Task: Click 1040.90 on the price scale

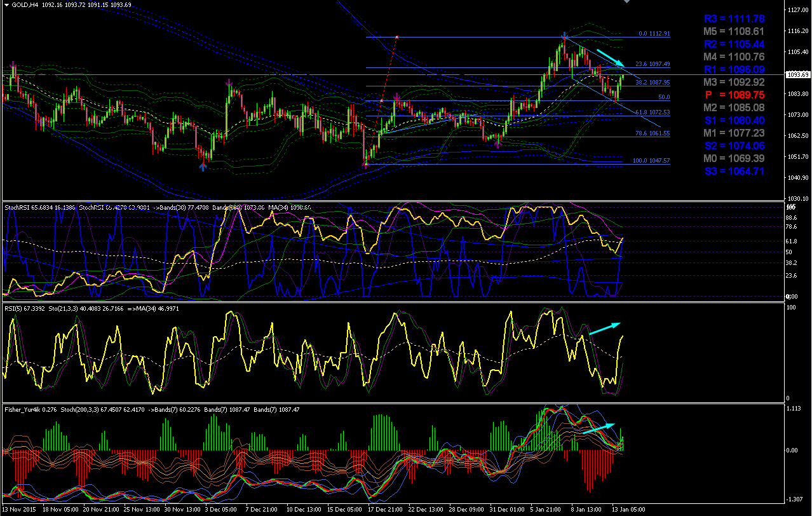Action: pyautogui.click(x=797, y=178)
